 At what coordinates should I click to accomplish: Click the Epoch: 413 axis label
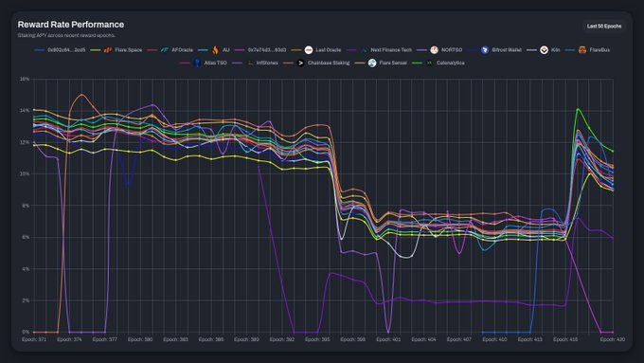coord(529,339)
